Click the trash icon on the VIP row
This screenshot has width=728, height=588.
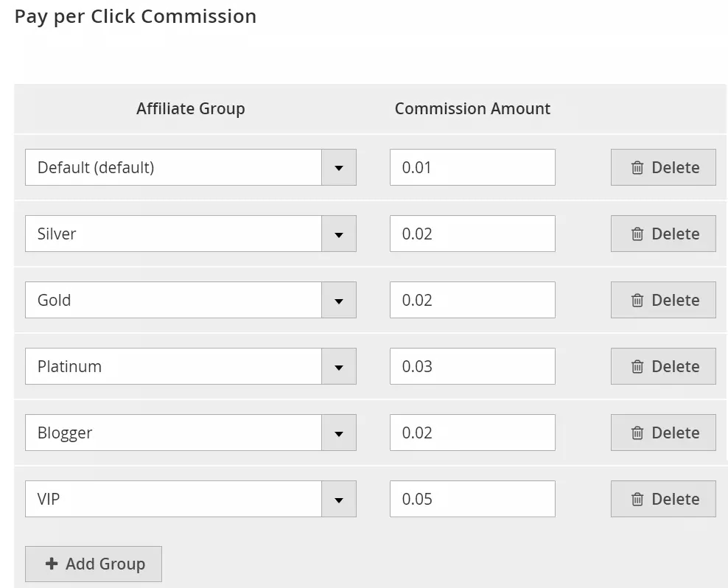pos(637,499)
